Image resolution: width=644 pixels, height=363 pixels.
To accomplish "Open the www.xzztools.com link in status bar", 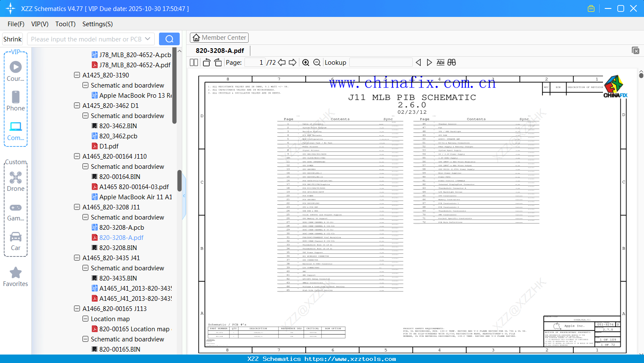I will [x=350, y=359].
